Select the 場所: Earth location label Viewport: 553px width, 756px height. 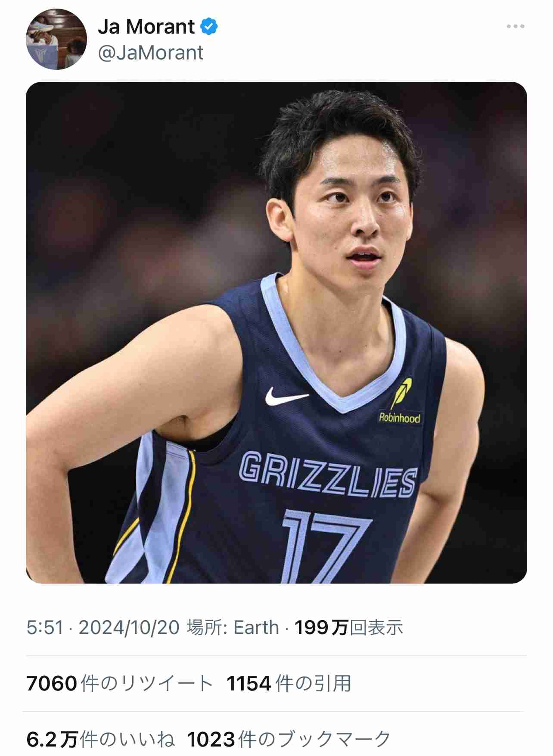click(233, 628)
